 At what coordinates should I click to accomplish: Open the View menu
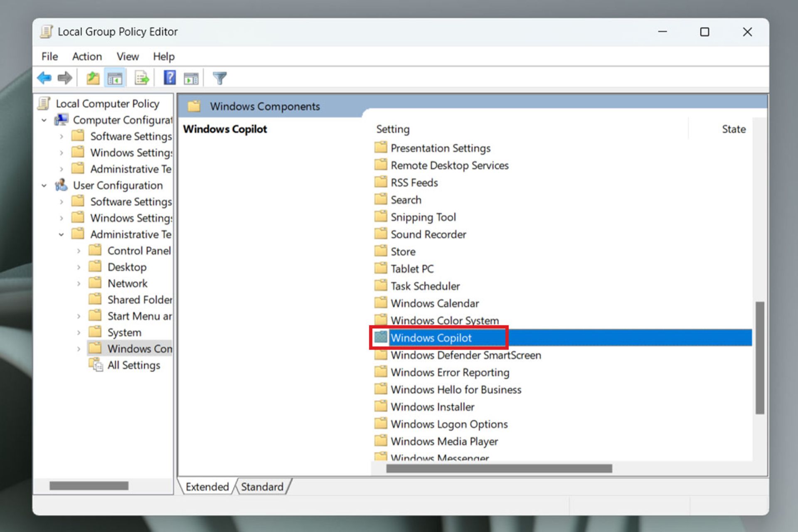click(x=128, y=57)
